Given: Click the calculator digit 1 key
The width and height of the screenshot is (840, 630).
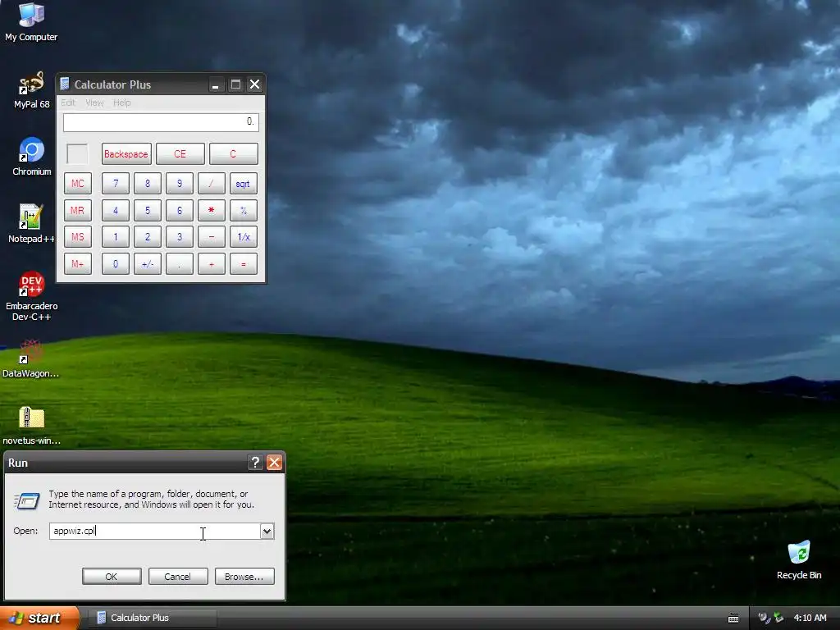Looking at the screenshot, I should point(115,237).
